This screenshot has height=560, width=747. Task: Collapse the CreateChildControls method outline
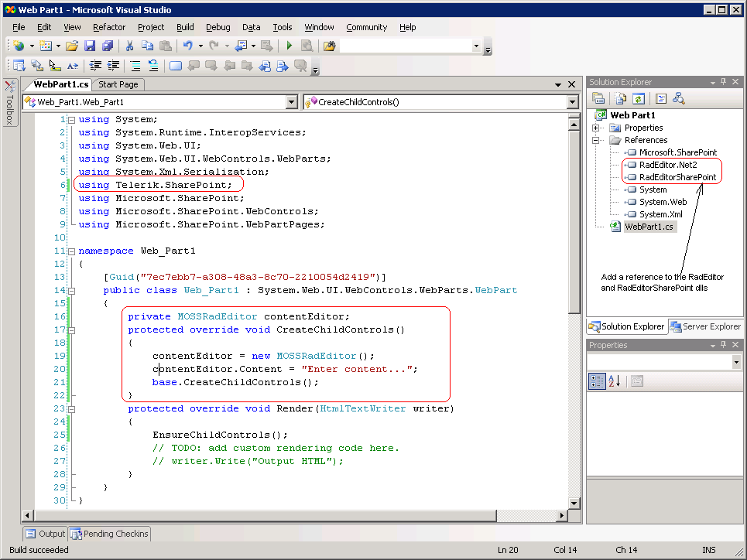point(71,330)
